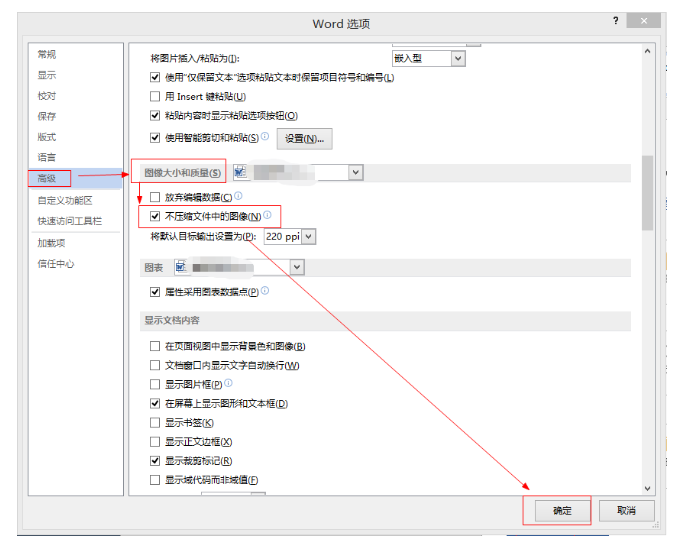Enable 显示正文边框 checkbox

pyautogui.click(x=155, y=442)
